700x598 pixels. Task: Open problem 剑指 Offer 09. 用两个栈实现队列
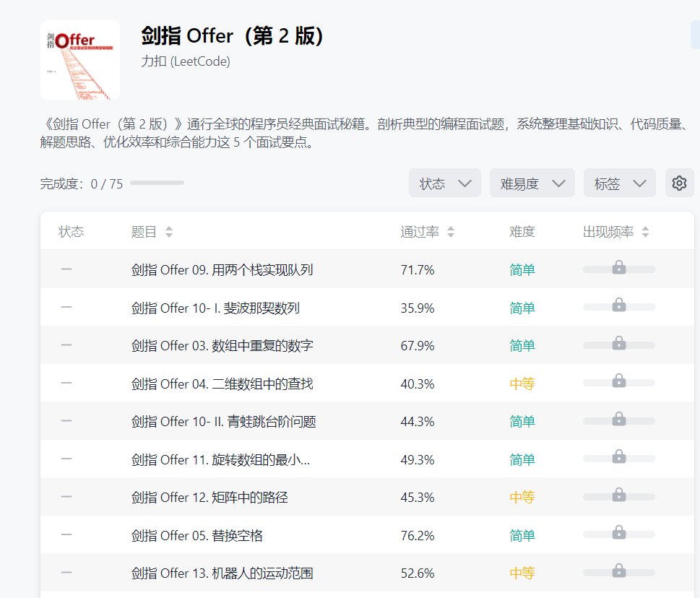tap(222, 270)
